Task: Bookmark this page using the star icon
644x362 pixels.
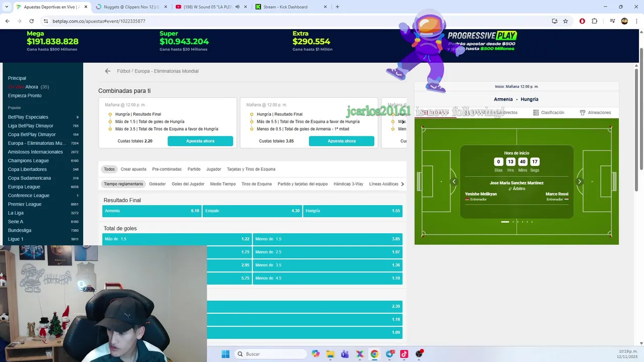Action: pyautogui.click(x=566, y=21)
